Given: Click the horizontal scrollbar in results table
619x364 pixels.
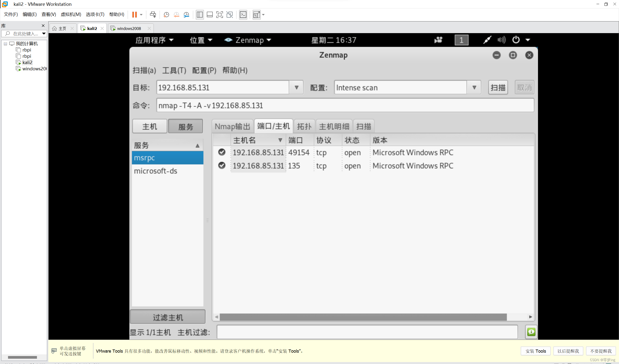Looking at the screenshot, I should coord(363,317).
